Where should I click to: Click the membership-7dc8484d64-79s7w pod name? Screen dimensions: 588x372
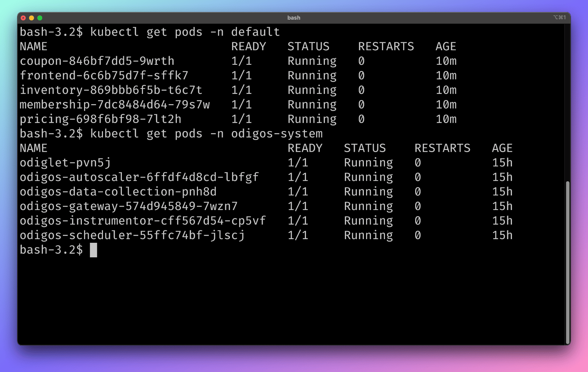pyautogui.click(x=115, y=105)
